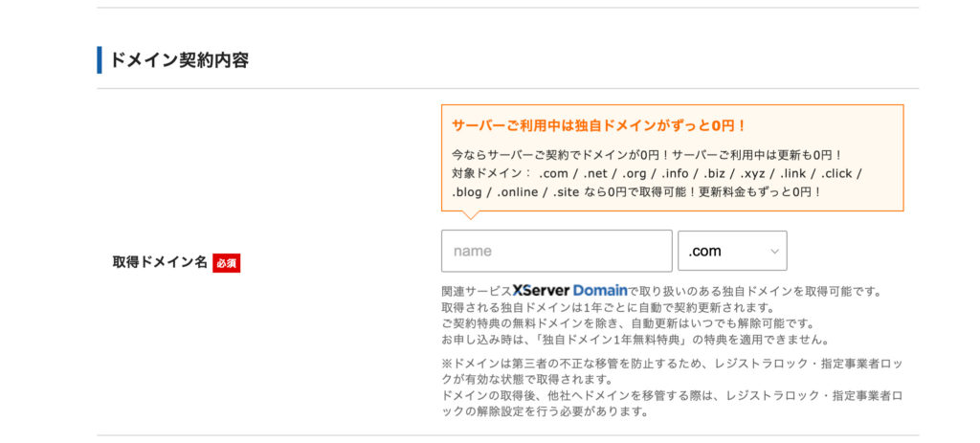Click the 関連サービス text before the logo
The height and width of the screenshot is (443, 980).
476,290
